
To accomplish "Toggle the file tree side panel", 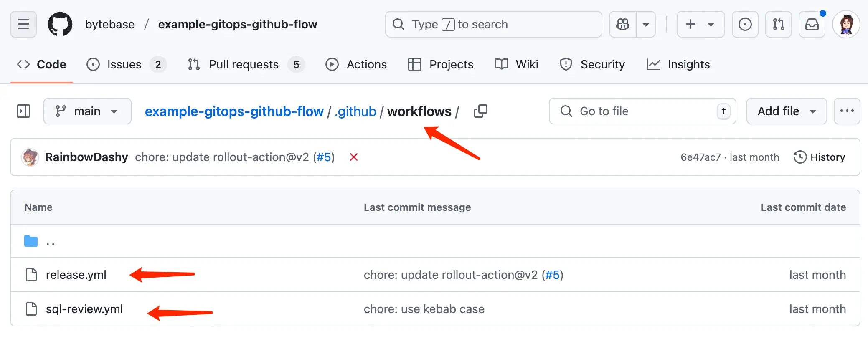I will pos(23,111).
